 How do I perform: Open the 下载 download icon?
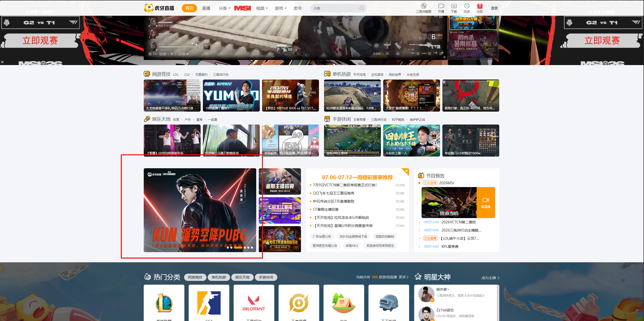coord(454,6)
